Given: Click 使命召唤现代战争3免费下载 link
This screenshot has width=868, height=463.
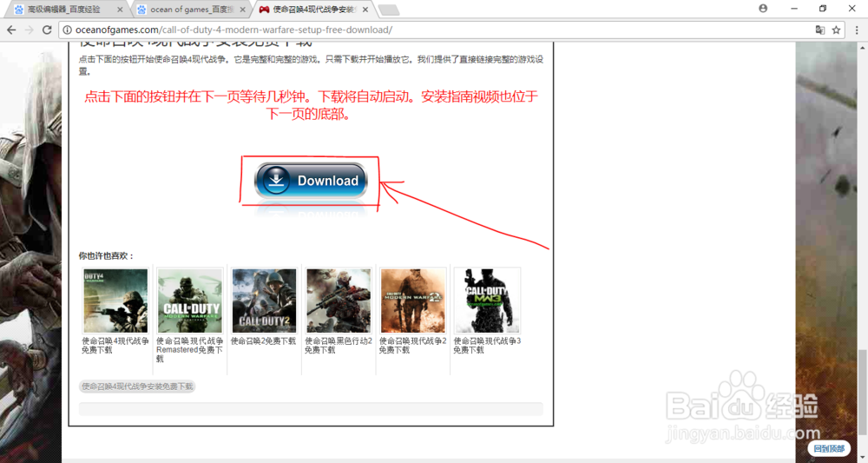Looking at the screenshot, I should pyautogui.click(x=487, y=346).
